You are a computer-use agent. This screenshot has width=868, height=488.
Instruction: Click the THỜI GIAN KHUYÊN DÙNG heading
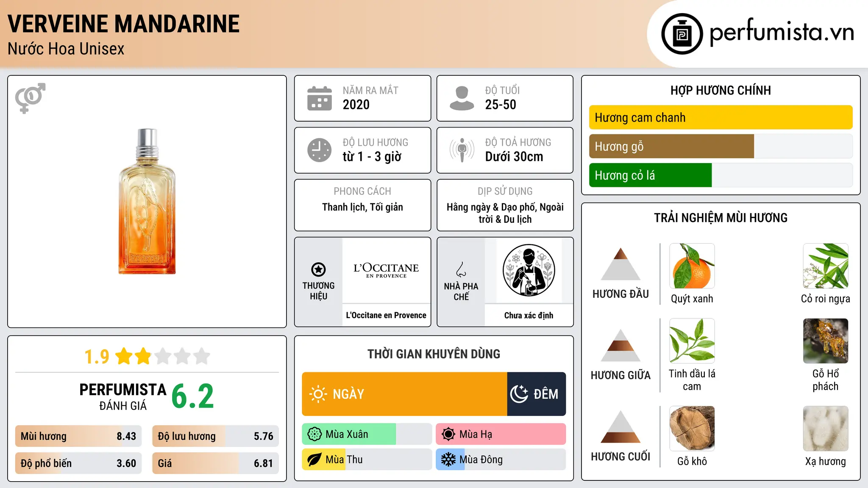coord(434,354)
